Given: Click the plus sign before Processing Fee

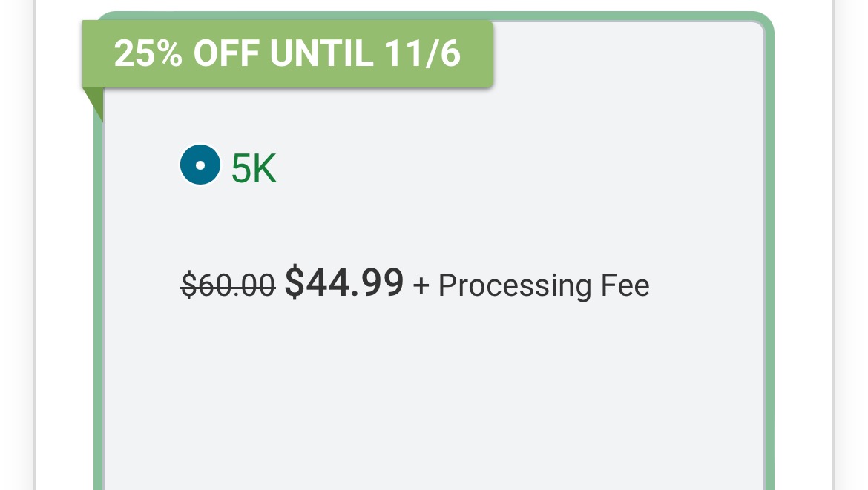Looking at the screenshot, I should [x=421, y=286].
